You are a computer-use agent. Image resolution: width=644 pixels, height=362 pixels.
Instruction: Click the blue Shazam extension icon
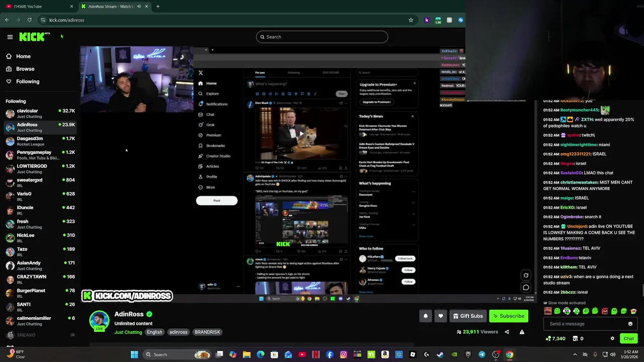[461, 20]
